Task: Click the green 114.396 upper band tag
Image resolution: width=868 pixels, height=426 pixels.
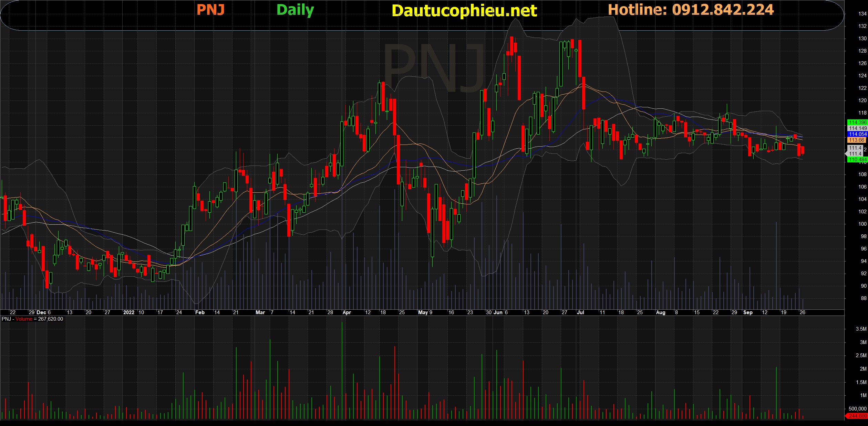Action: [857, 123]
